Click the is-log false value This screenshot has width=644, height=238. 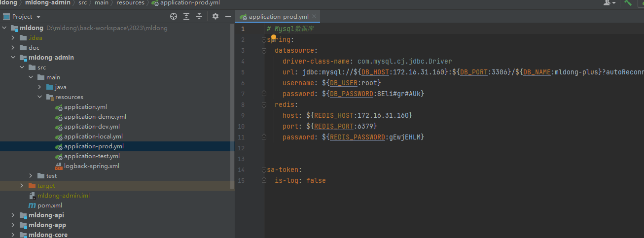pos(316,181)
